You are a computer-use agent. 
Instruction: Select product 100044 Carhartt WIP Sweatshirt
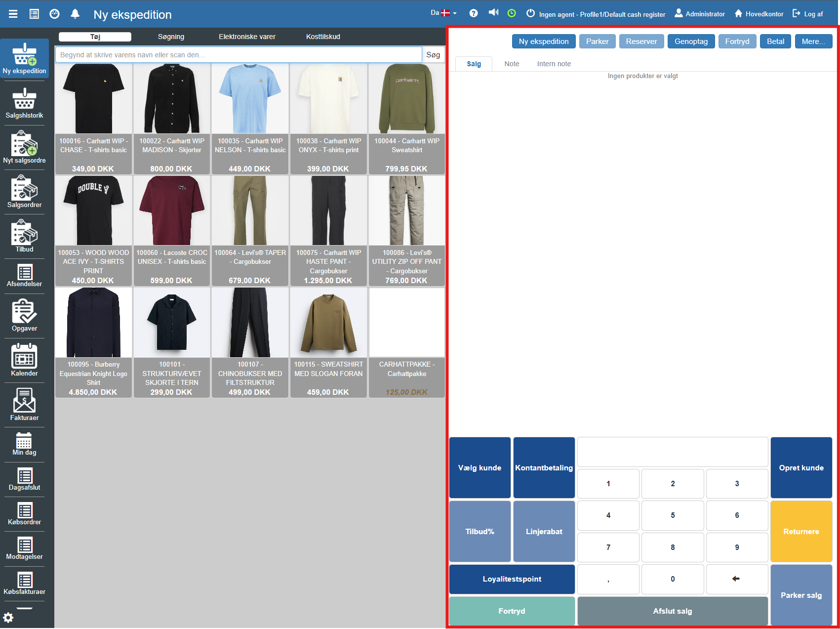pyautogui.click(x=406, y=119)
